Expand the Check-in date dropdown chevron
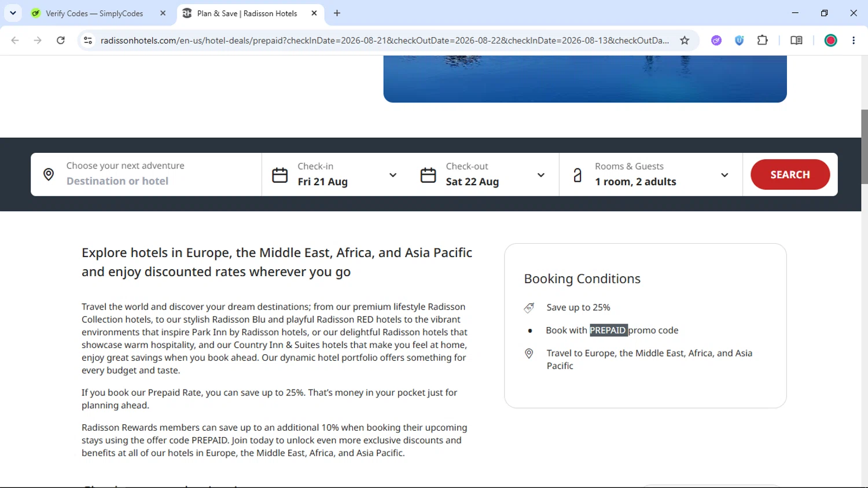 (393, 175)
